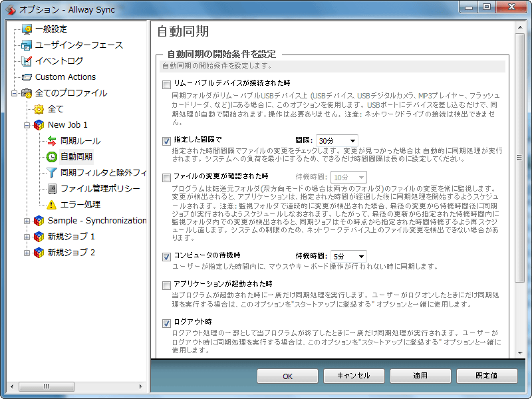Screen dimensions: 532x399
Task: Click the イベントログ notepad icon
Action: click(x=27, y=61)
